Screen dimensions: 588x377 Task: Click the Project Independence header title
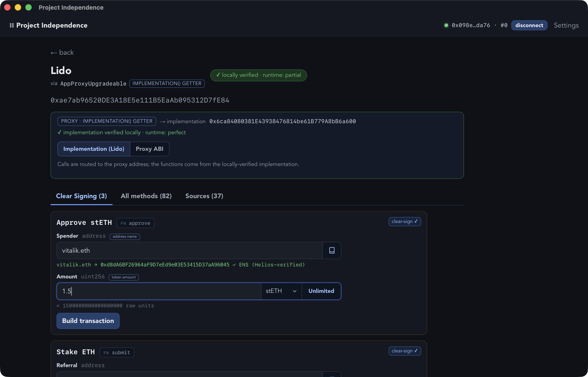pyautogui.click(x=52, y=25)
